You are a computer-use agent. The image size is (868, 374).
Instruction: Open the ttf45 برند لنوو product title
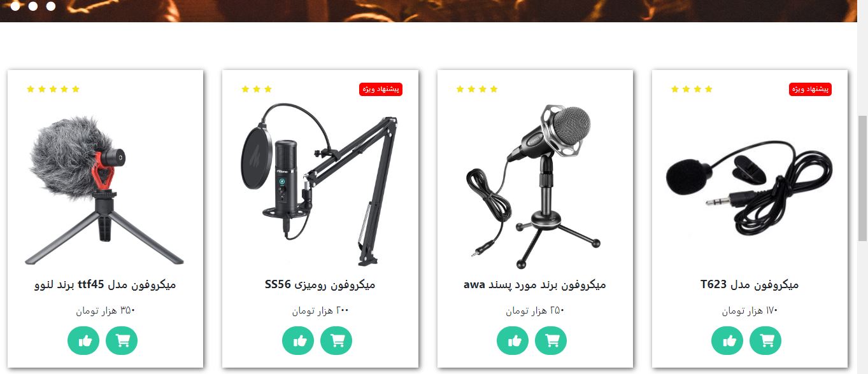[x=105, y=284]
